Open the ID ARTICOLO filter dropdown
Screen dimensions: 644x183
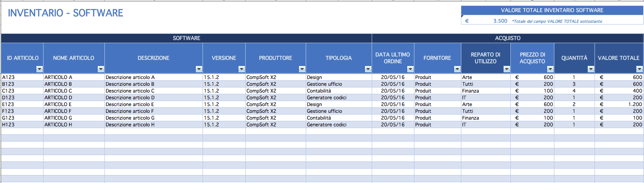click(x=39, y=69)
